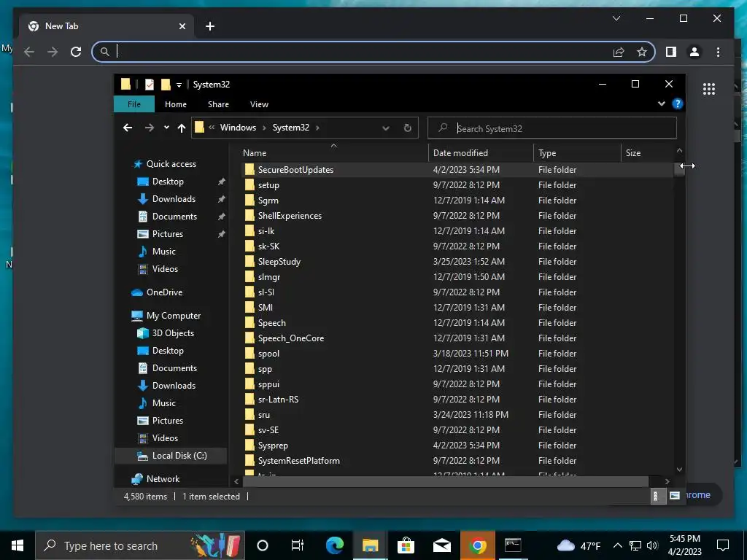Viewport: 747px width, 560px height.
Task: Sort by Name column header
Action: [255, 153]
